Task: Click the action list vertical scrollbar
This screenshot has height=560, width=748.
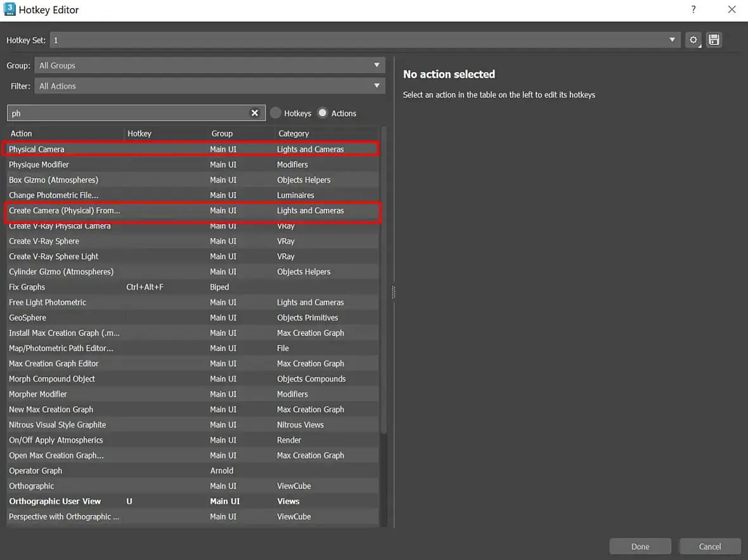Action: pos(384,281)
